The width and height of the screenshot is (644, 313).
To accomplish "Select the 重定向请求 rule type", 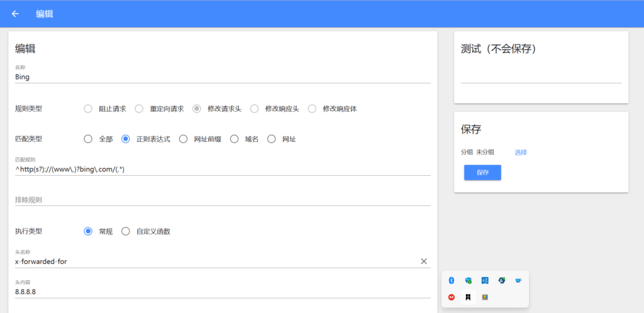I will point(139,108).
